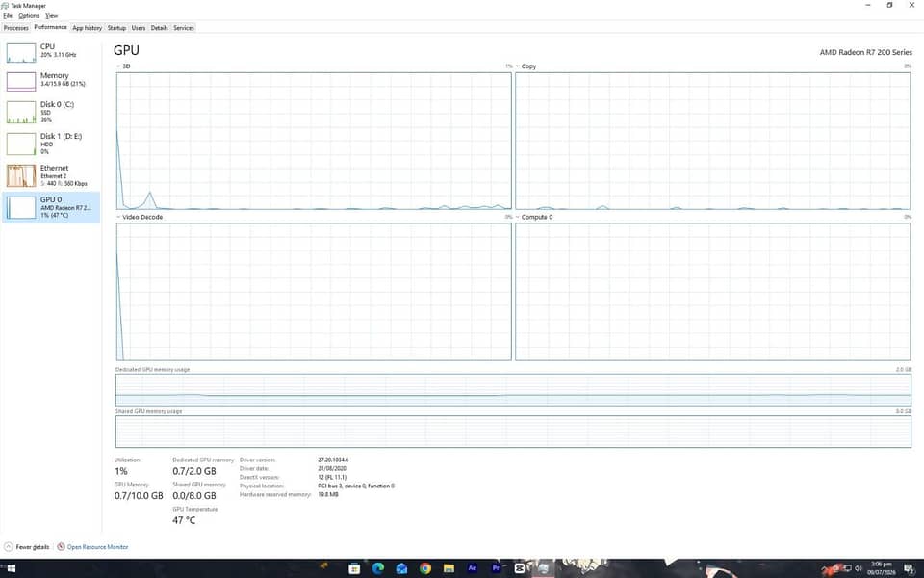Switch to the App history tab

[87, 28]
